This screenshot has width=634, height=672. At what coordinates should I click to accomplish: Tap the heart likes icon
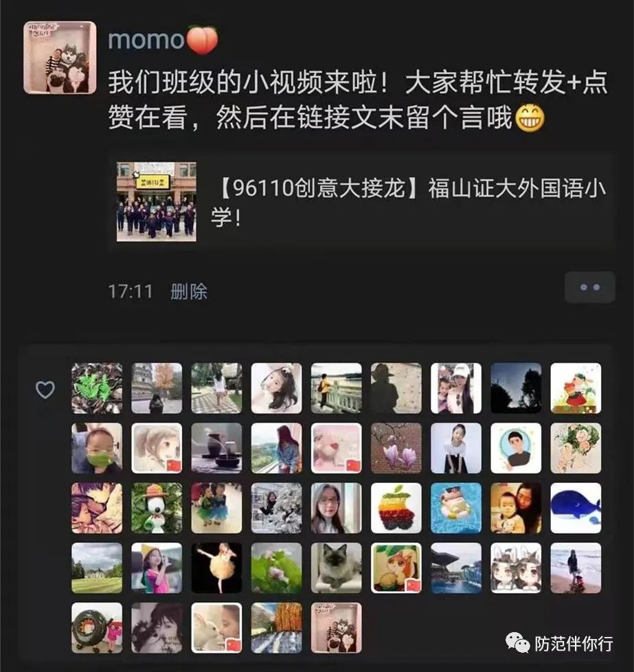tap(45, 390)
